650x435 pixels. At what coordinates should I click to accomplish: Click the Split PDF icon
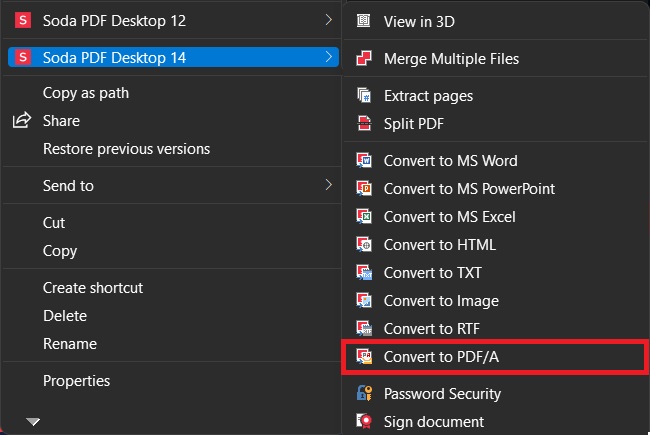tap(364, 123)
